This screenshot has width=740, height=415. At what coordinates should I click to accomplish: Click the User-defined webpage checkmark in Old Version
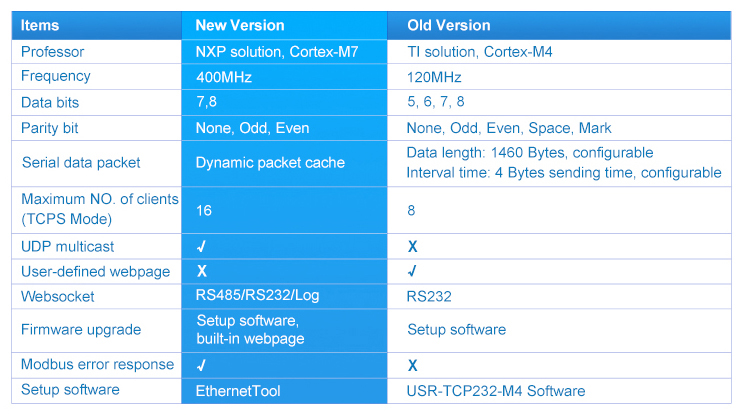pyautogui.click(x=412, y=271)
